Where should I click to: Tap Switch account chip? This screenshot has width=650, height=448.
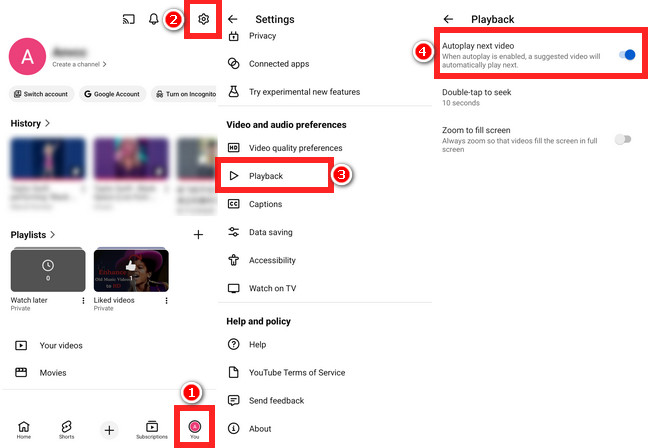[x=41, y=94]
